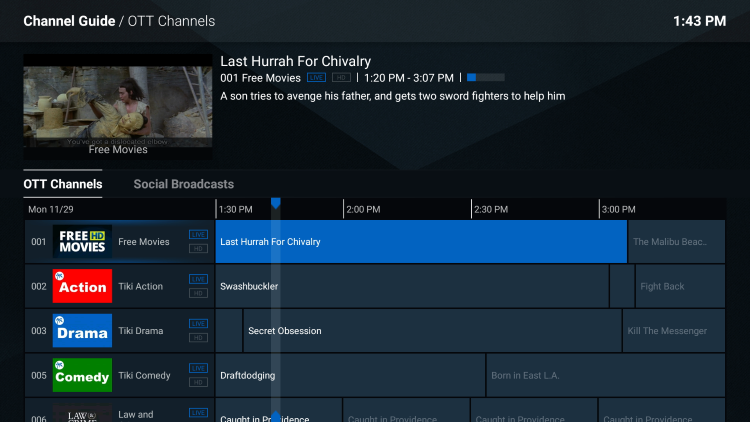Select the Born in East L.A. listing
This screenshot has width=750, height=422.
coord(606,375)
